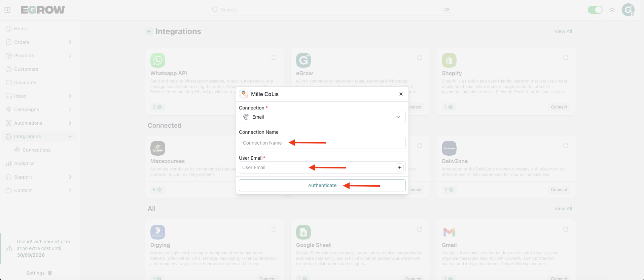Click the Digylog app icon
644x280 pixels.
(158, 232)
